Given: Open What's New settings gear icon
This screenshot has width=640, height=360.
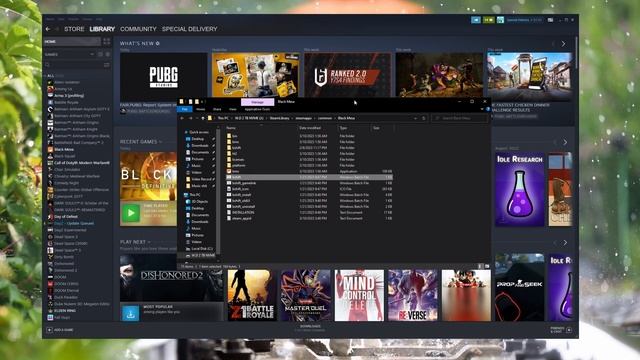Looking at the screenshot, I should tap(158, 43).
